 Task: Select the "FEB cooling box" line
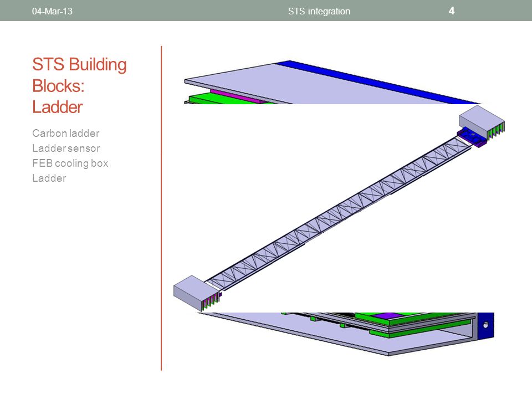[70, 163]
